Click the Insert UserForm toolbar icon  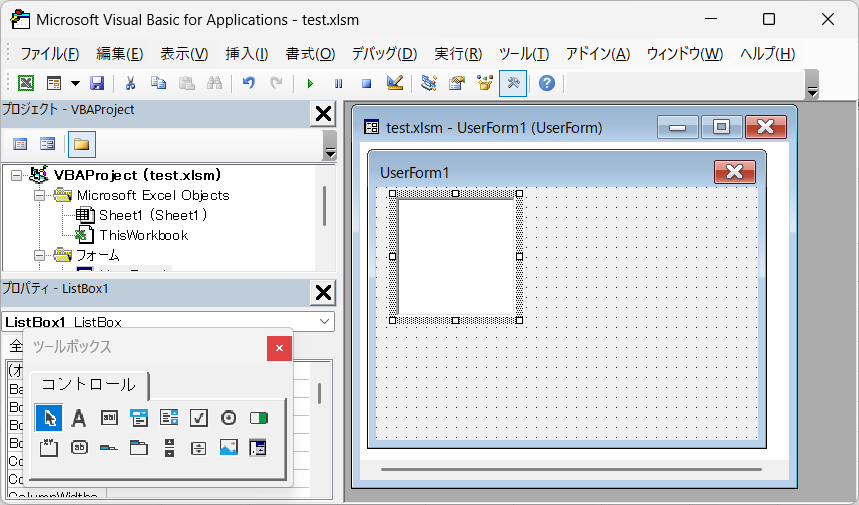coord(54,83)
